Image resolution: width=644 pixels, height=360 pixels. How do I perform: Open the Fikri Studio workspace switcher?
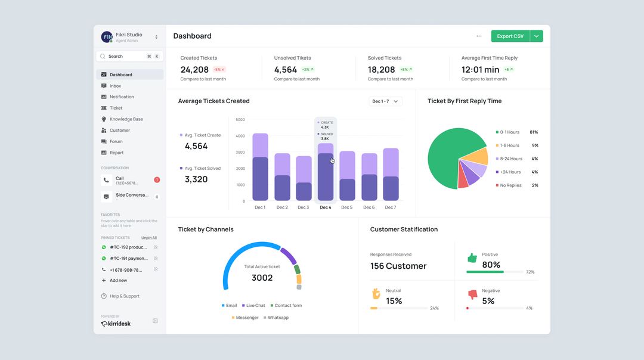coord(156,36)
